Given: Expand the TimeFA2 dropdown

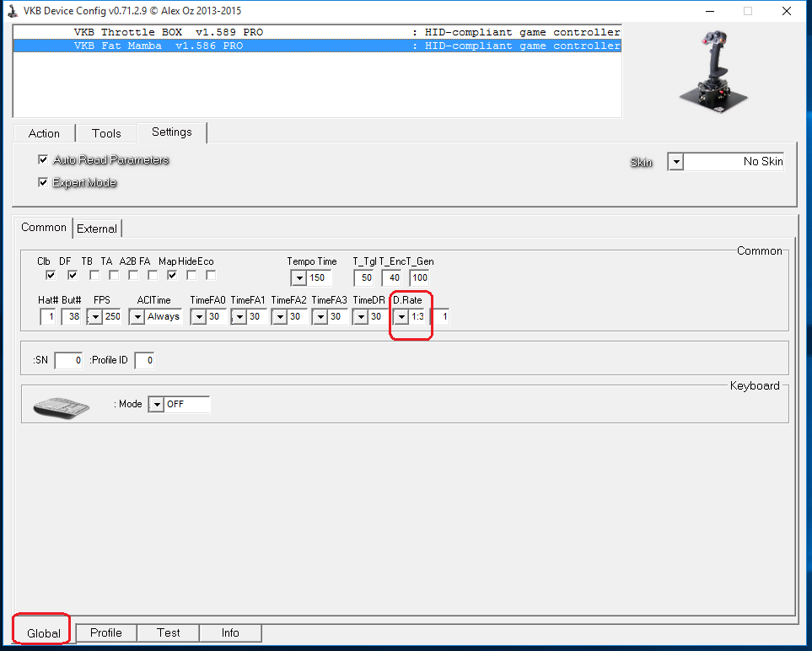Looking at the screenshot, I should 279,317.
